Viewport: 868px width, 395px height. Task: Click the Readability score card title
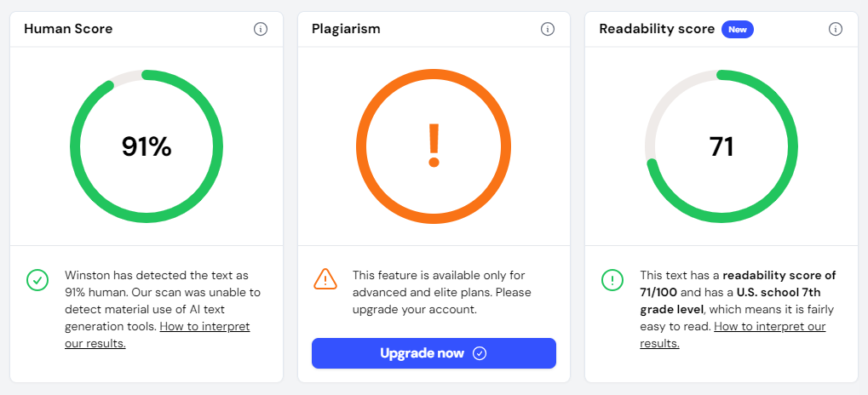tap(657, 29)
